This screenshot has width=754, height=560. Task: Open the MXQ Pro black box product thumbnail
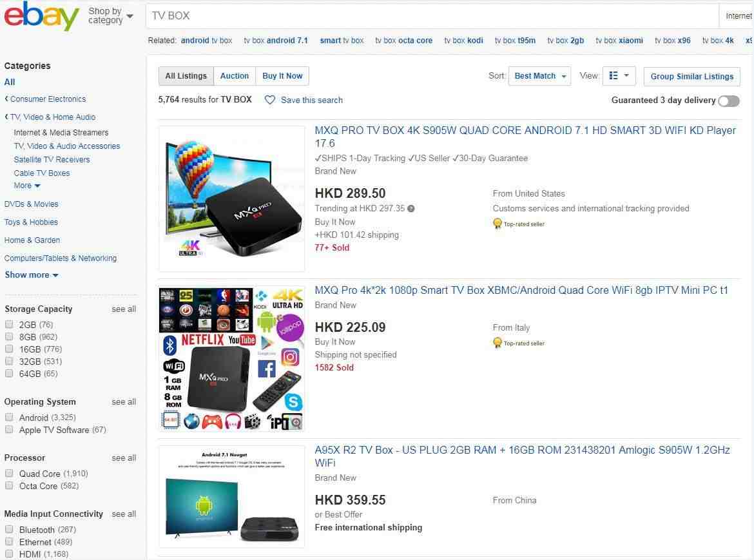pos(232,198)
